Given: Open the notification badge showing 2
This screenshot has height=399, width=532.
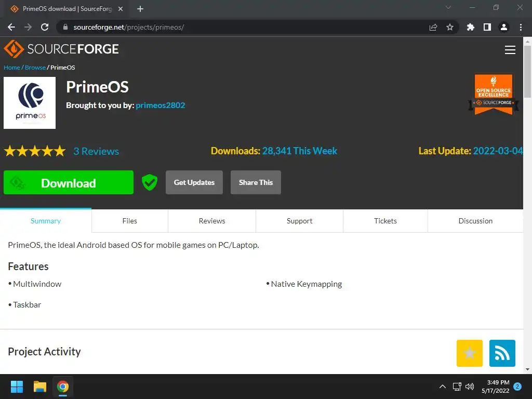Looking at the screenshot, I should [517, 387].
